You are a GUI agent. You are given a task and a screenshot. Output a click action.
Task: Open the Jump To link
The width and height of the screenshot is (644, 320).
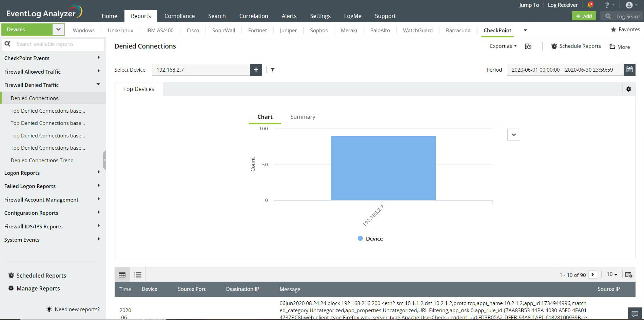tap(529, 5)
